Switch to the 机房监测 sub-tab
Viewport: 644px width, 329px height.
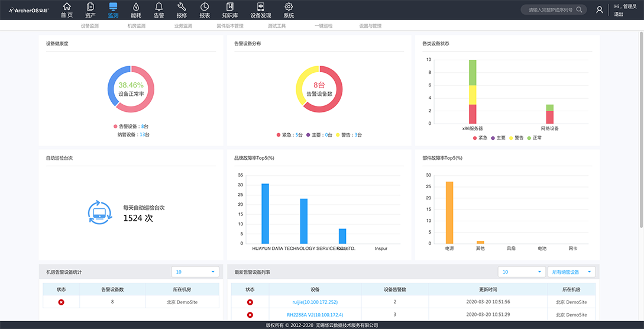pos(136,26)
